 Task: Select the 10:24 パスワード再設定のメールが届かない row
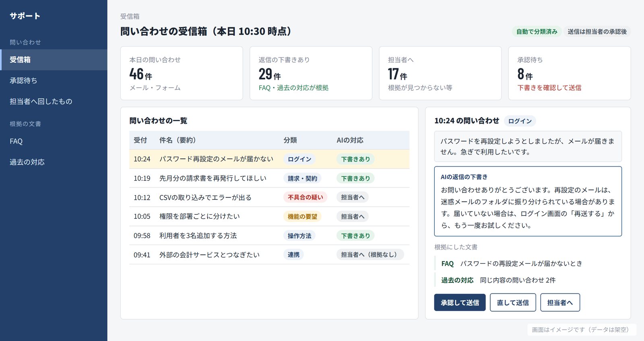point(269,159)
